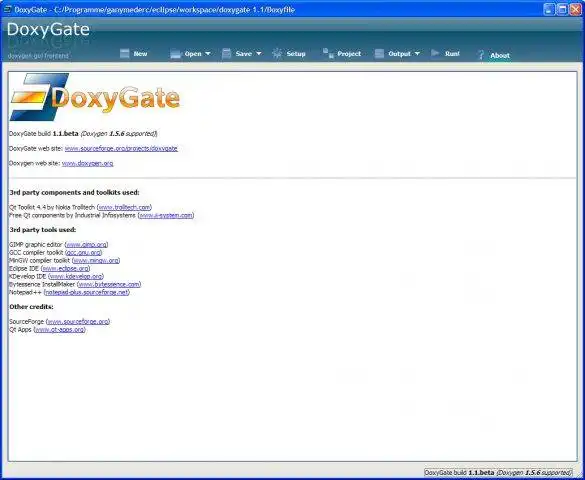Click the status bar build version text

point(498,473)
